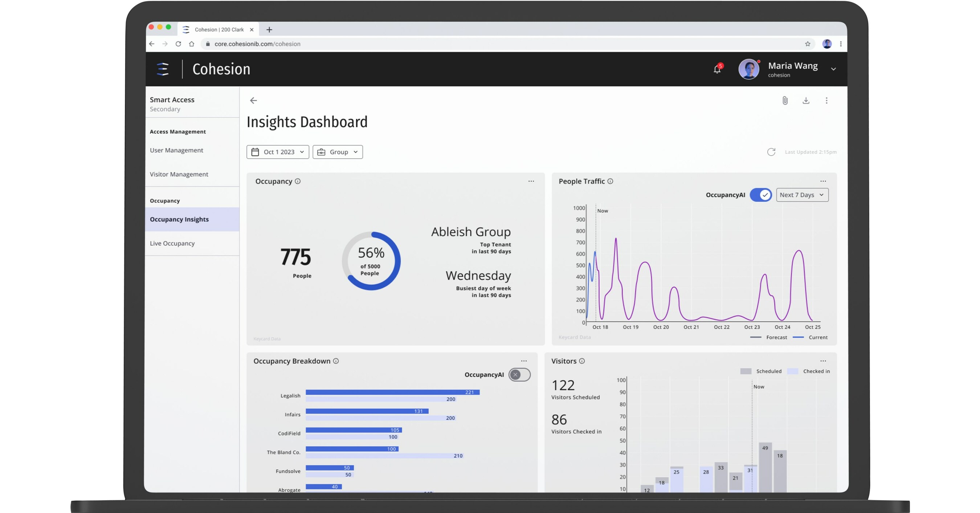The width and height of the screenshot is (980, 513).
Task: Click the refresh icon beside Last Updated
Action: (x=771, y=152)
